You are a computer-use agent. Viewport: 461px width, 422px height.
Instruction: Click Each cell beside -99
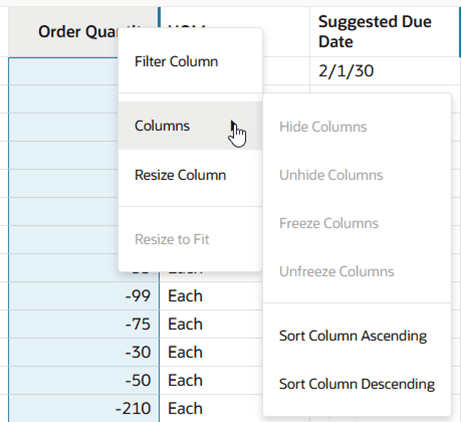[212, 296]
